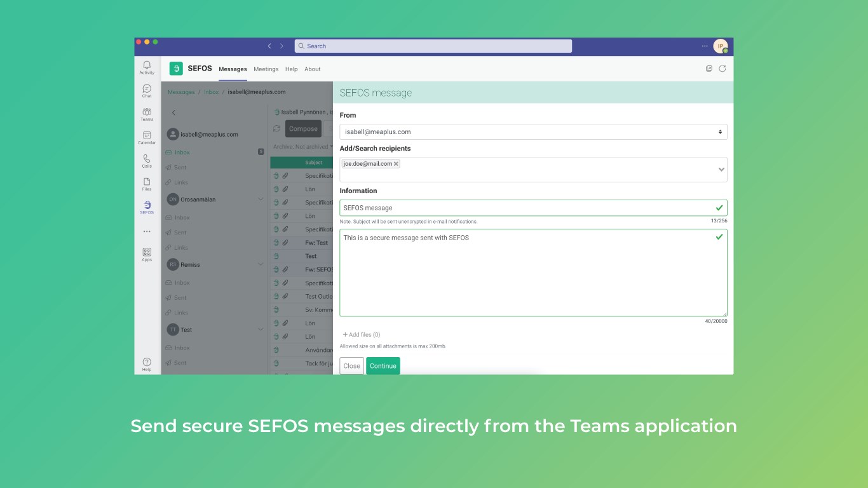Select the Orosanmälan account avatar
The height and width of the screenshot is (488, 868).
(x=173, y=200)
